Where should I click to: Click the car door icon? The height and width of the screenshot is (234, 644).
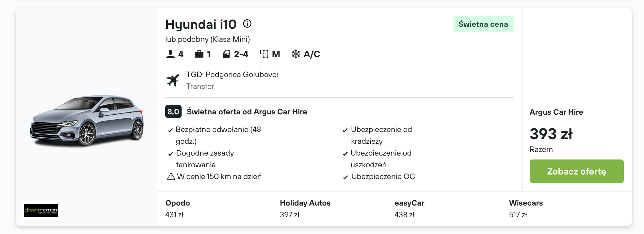226,54
